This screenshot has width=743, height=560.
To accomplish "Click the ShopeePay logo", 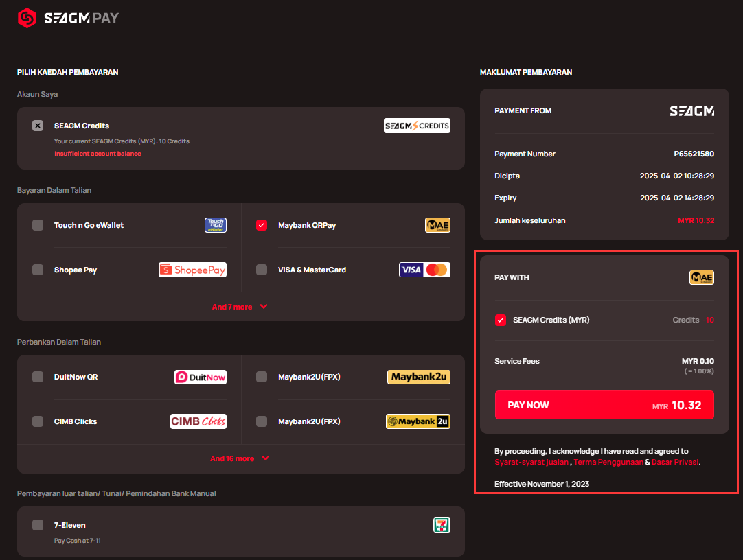I will 192,269.
